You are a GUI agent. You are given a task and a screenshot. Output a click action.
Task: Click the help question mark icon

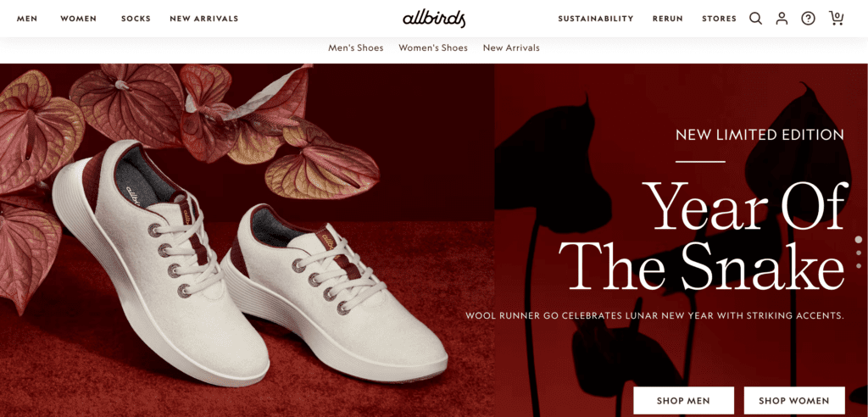pyautogui.click(x=808, y=19)
